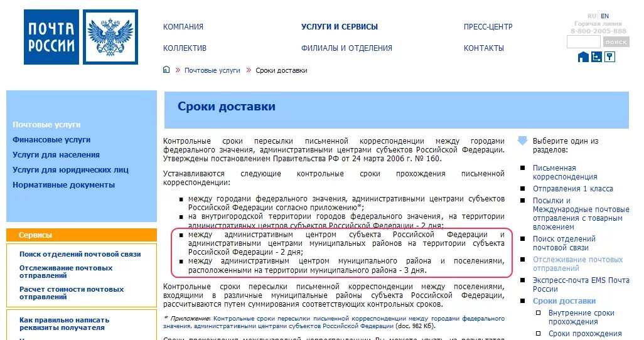
Task: Open Отслеживание почтовых отправлений in right list
Action: (x=577, y=263)
